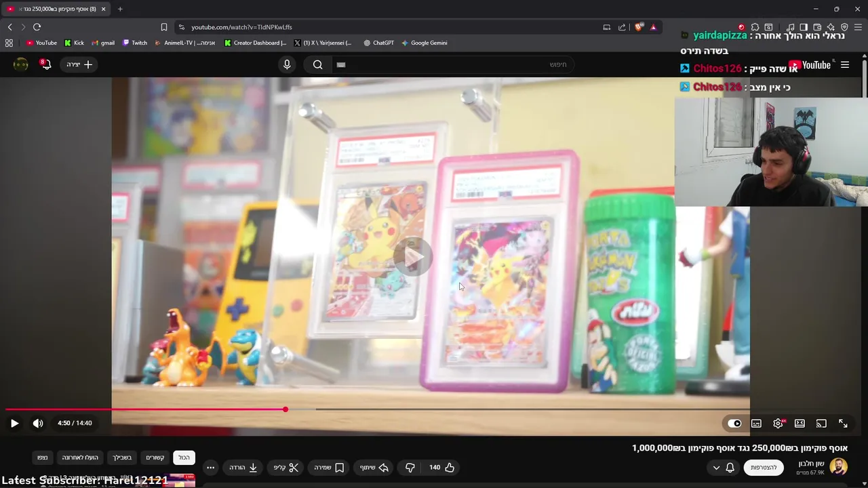The height and width of the screenshot is (488, 868).
Task: Open Brave Shields lion icon
Action: (639, 27)
